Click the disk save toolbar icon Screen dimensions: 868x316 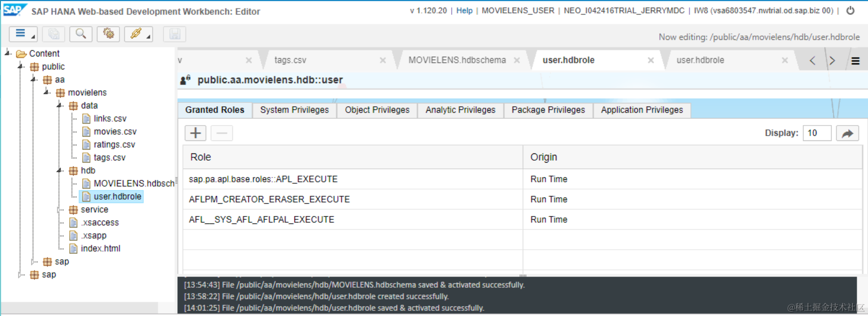tap(175, 34)
